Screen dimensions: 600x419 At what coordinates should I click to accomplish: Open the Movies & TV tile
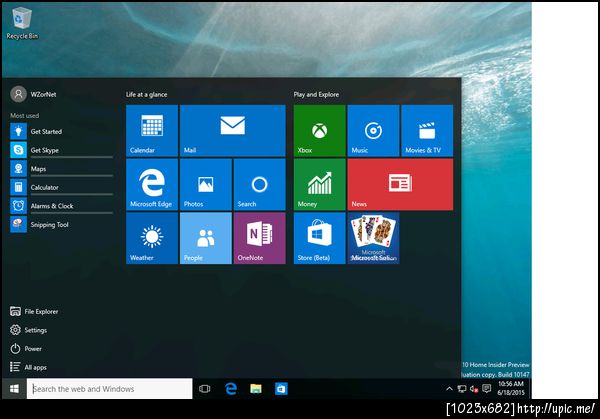click(x=427, y=130)
